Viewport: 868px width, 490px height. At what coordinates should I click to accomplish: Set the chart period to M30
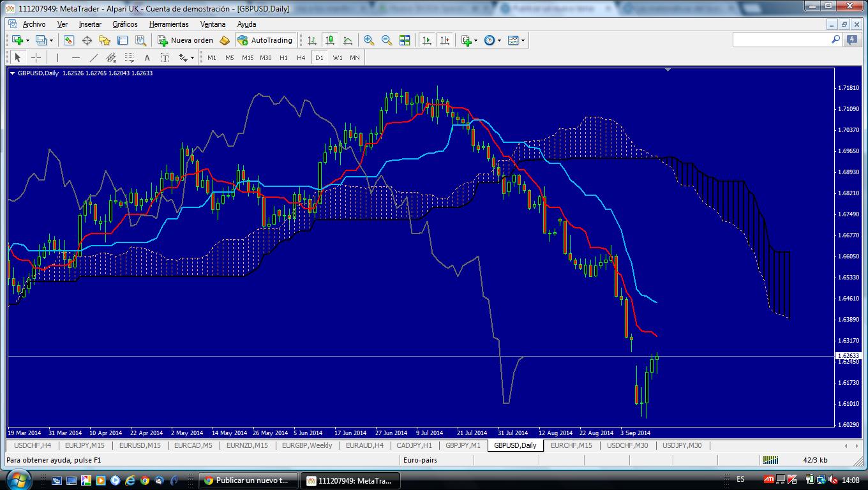click(266, 57)
